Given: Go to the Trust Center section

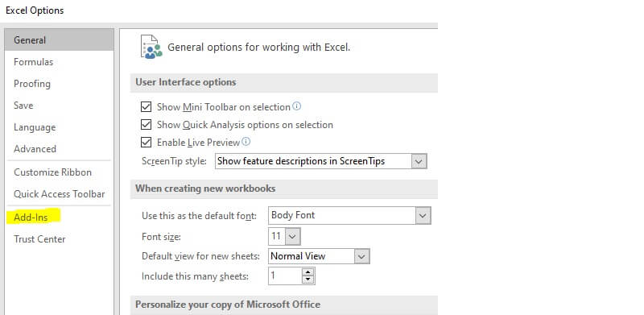Looking at the screenshot, I should (39, 239).
